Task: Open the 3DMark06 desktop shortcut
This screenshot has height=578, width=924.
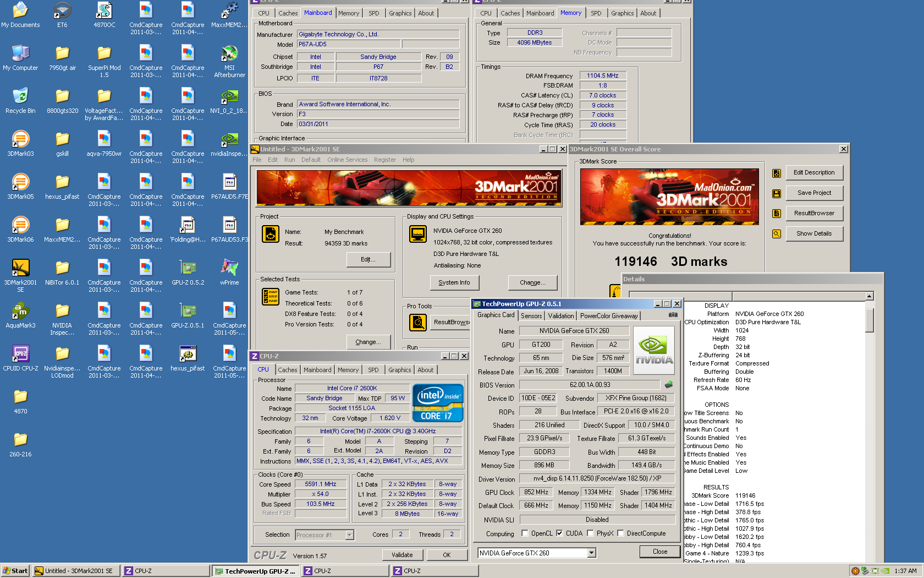Action: point(20,229)
